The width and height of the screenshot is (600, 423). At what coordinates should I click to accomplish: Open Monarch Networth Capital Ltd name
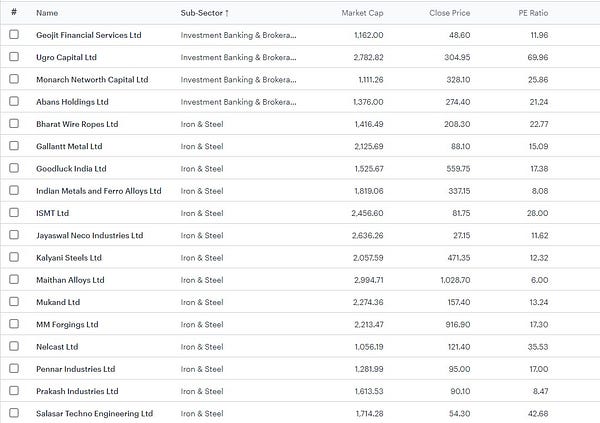(92, 80)
